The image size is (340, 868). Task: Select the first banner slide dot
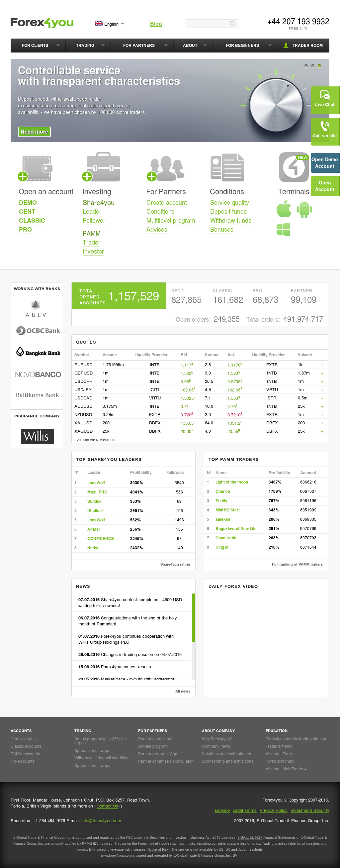pos(306,66)
